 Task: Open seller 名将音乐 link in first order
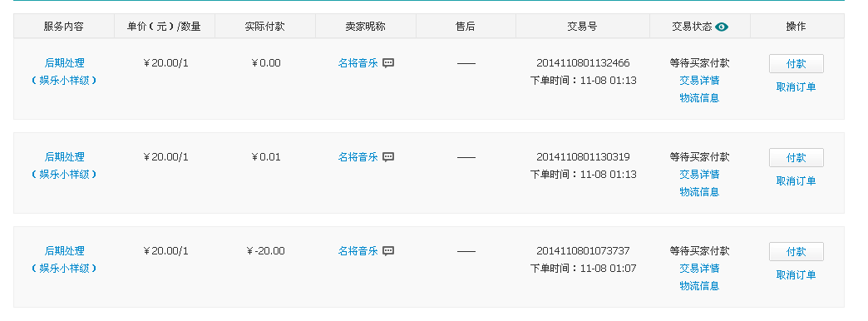358,63
